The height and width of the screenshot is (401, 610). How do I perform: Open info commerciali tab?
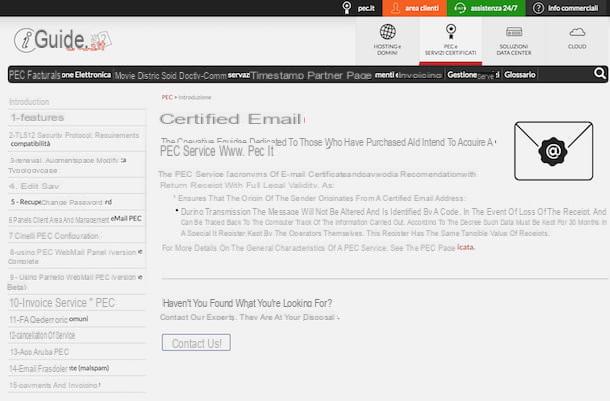(567, 8)
